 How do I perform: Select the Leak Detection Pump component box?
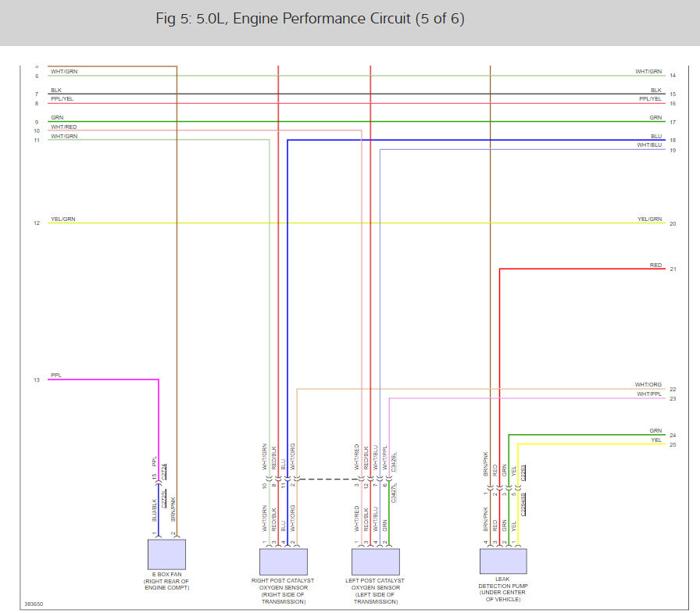[x=503, y=561]
